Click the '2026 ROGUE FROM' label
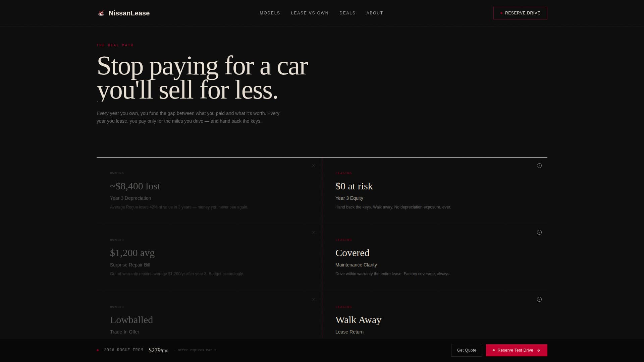Image resolution: width=644 pixels, height=362 pixels. coord(123,350)
